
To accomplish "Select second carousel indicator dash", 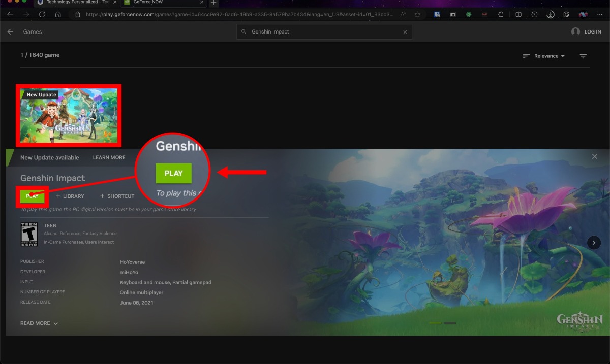I will (450, 323).
